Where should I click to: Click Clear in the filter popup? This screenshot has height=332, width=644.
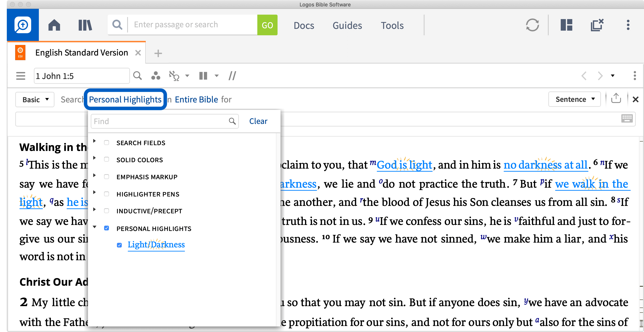tap(258, 121)
